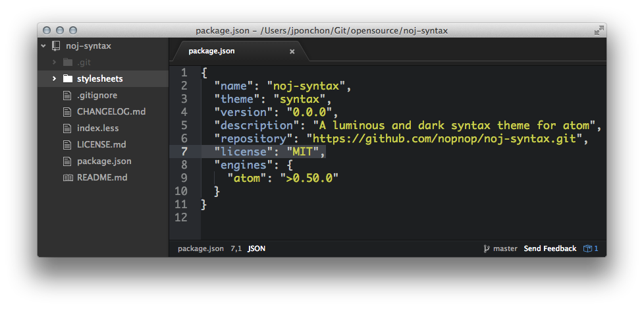Image resolution: width=644 pixels, height=309 pixels.
Task: Toggle fullscreen with the title bar arrows icon
Action: [x=599, y=30]
